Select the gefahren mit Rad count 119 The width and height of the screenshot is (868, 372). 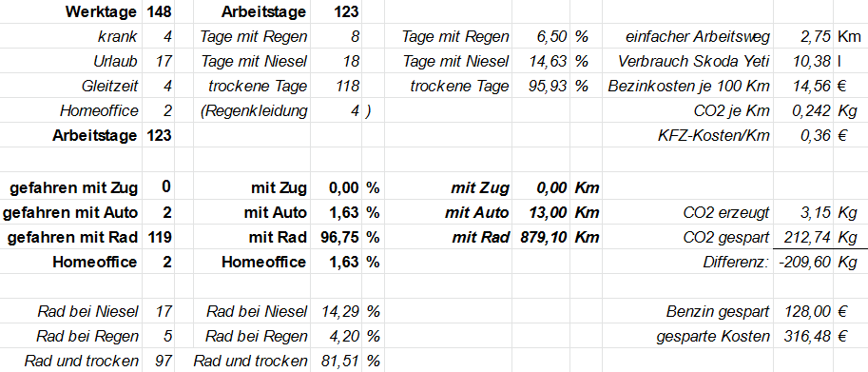click(x=159, y=238)
